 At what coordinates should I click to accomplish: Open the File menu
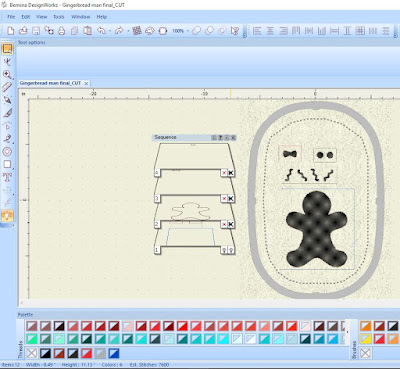pos(11,17)
